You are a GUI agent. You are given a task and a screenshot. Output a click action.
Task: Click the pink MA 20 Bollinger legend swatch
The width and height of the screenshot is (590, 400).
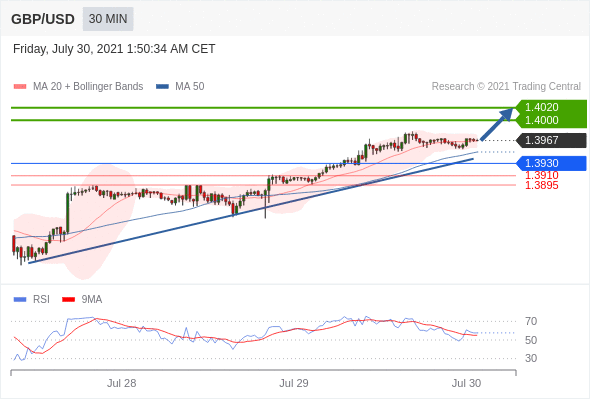click(20, 87)
